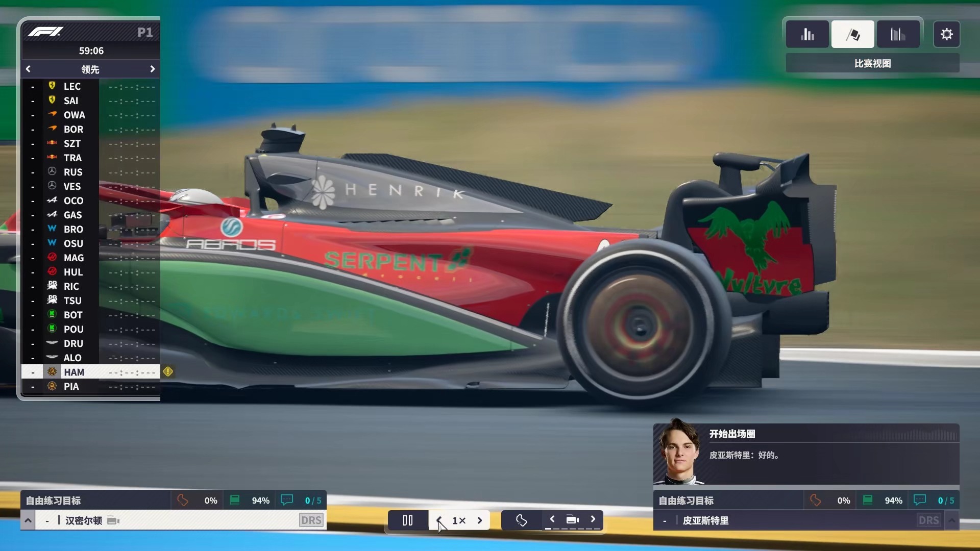Toggle DRS for Piastri
Image resolution: width=980 pixels, height=551 pixels.
[928, 520]
